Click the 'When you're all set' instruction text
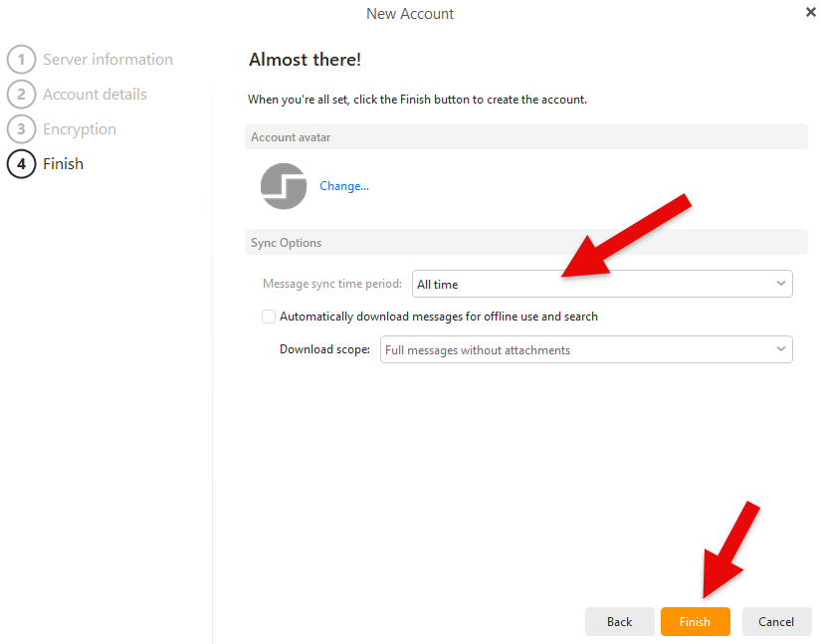The width and height of the screenshot is (822, 644). click(417, 100)
